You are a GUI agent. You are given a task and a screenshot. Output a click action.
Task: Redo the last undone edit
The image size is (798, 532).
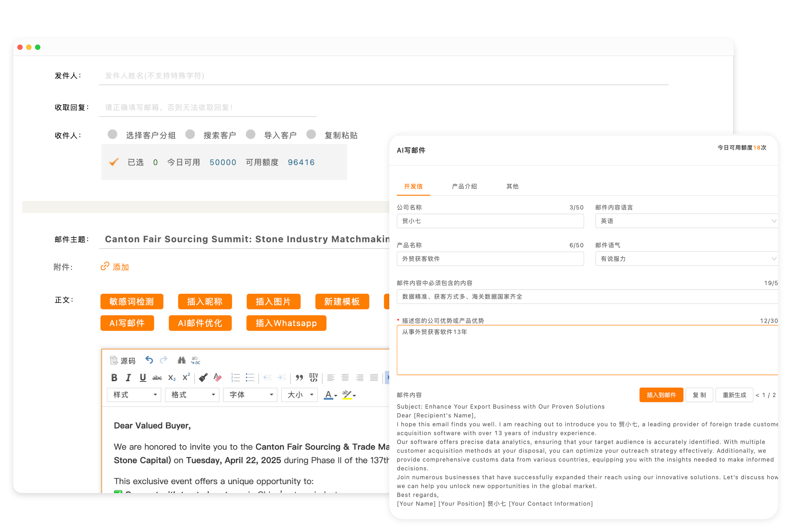[x=164, y=360]
